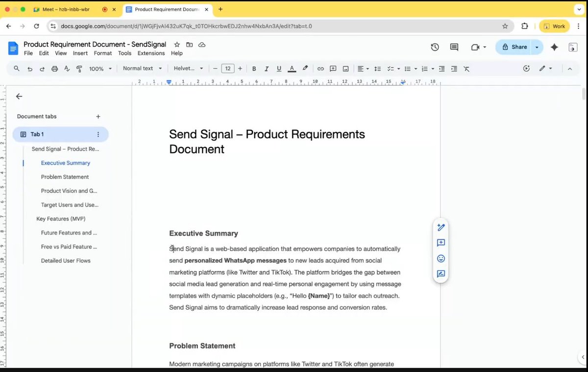Decrease the indent
This screenshot has height=372, width=588.
pyautogui.click(x=441, y=69)
